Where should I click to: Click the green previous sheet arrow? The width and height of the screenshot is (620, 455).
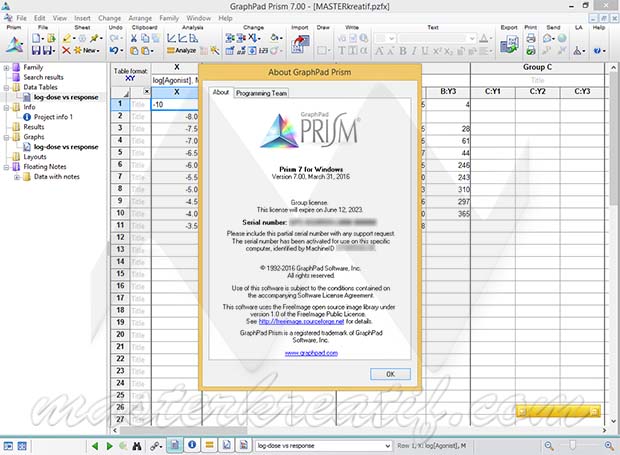coord(95,446)
